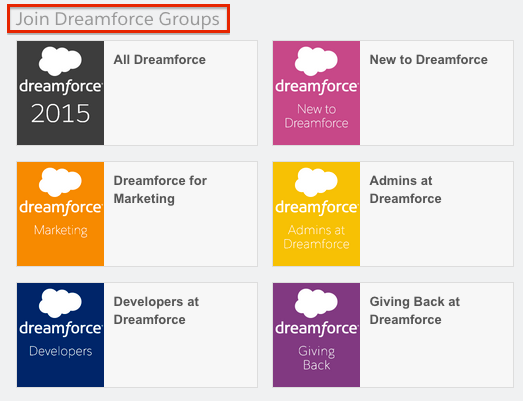
Task: Click the pink New to Dreamforce logo
Action: tap(316, 93)
